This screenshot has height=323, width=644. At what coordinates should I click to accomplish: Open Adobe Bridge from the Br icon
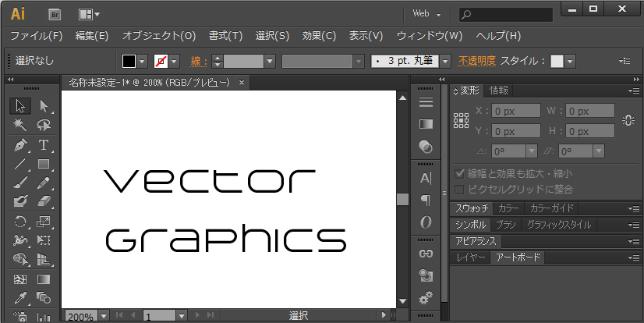point(55,13)
